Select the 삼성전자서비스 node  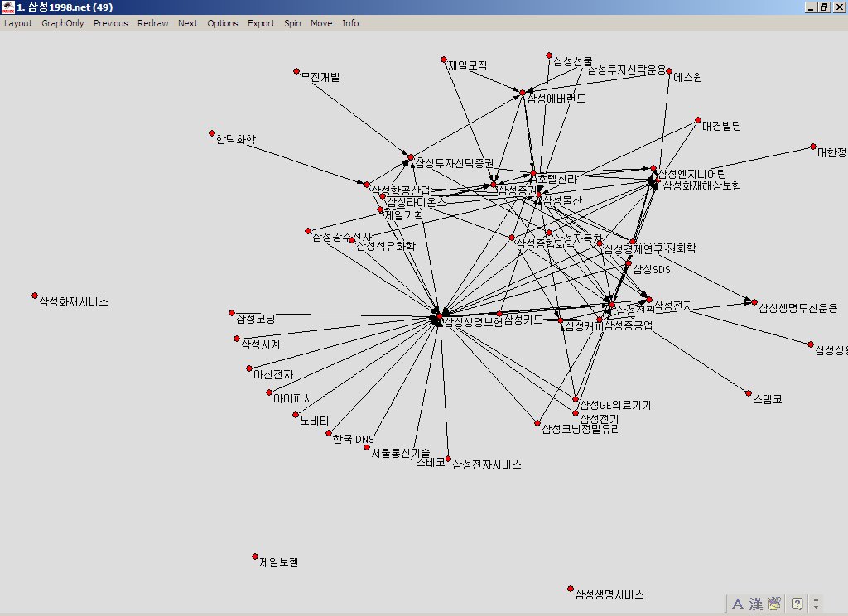448,460
